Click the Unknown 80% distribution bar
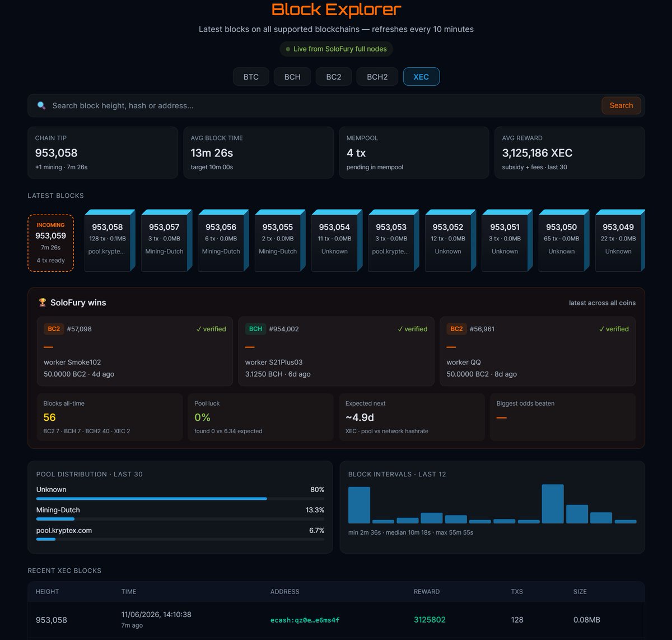Screen dimensions: 672x640 coord(180,498)
